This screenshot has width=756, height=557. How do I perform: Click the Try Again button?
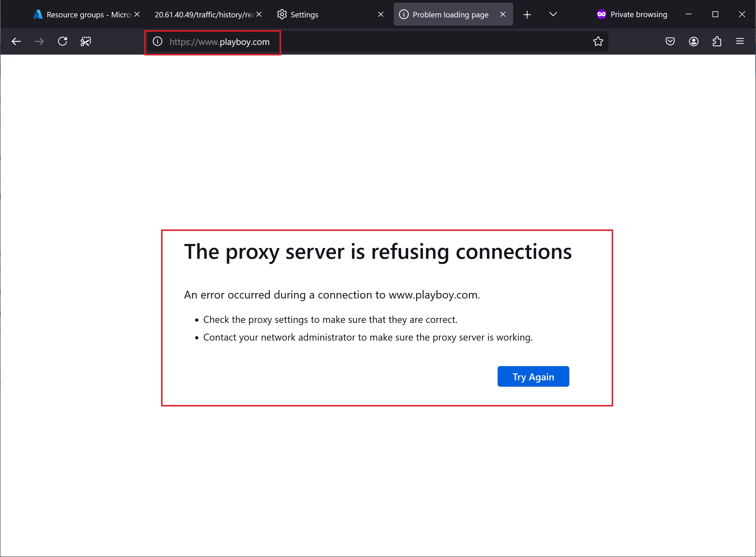[533, 377]
